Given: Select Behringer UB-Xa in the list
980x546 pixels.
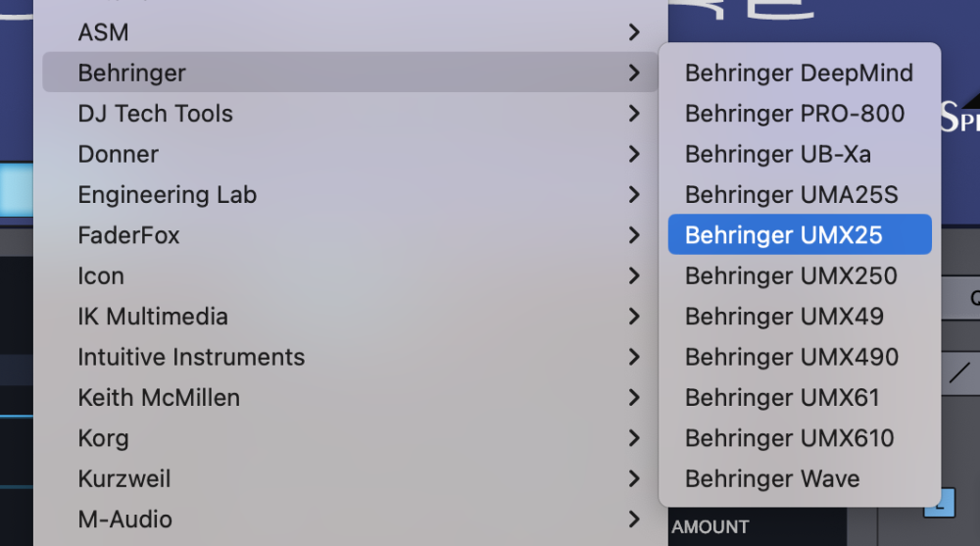Looking at the screenshot, I should click(777, 154).
